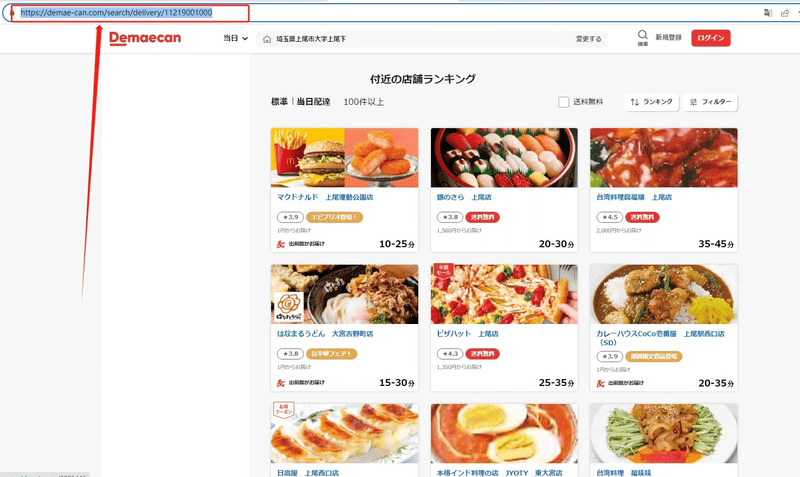This screenshot has height=477, width=800.
Task: Click the 15-30分 delivery time
Action: click(x=396, y=383)
